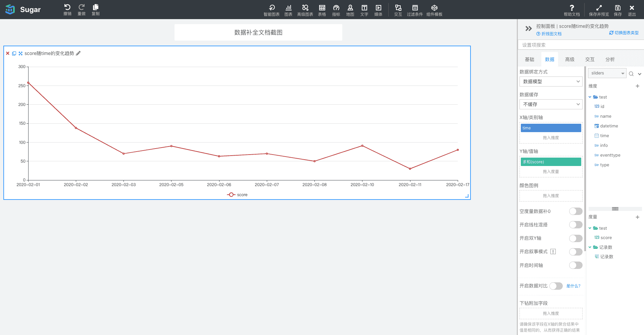The width and height of the screenshot is (644, 335).
Task: Open the sliders data model dropdown
Action: (607, 73)
